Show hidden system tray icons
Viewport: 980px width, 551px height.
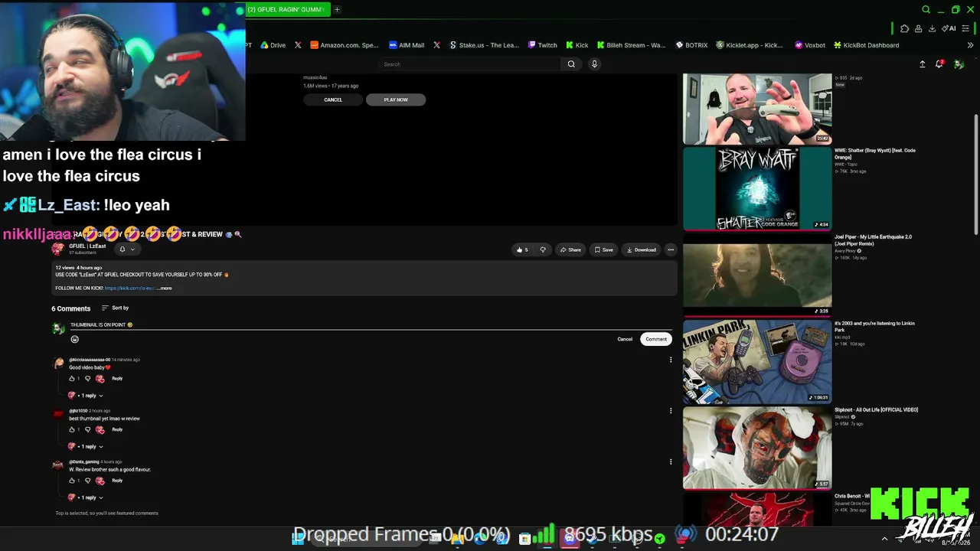(x=884, y=539)
